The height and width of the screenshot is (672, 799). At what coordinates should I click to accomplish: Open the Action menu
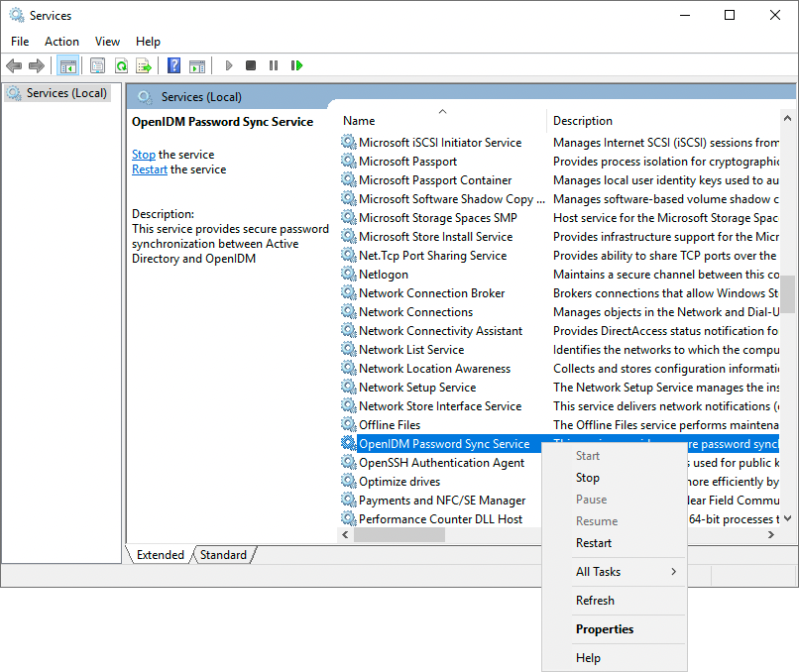coord(61,42)
